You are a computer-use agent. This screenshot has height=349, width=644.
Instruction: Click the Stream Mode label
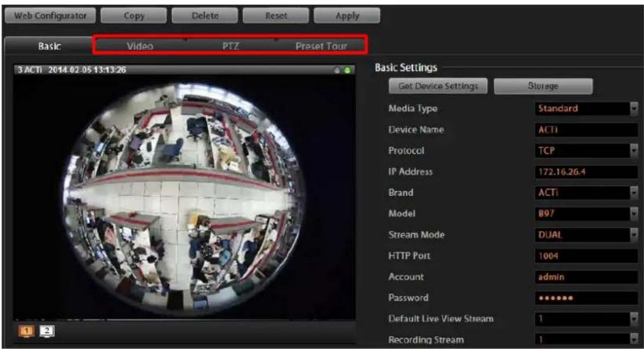417,235
